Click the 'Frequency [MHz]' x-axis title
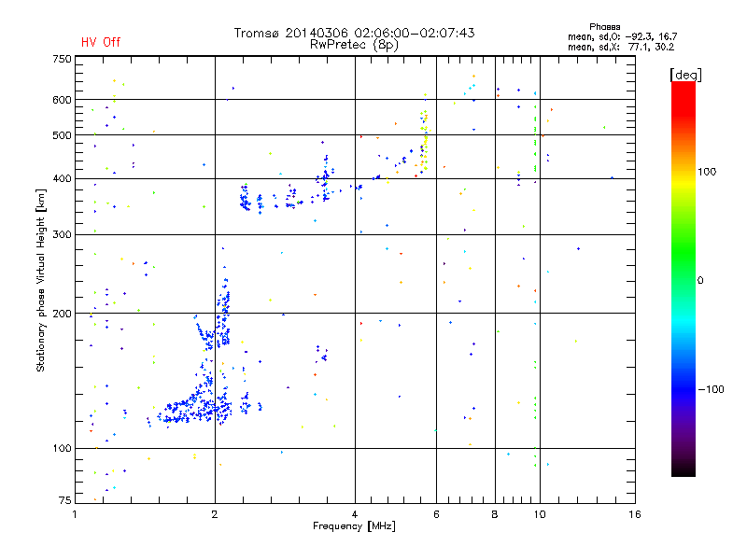 click(x=354, y=526)
